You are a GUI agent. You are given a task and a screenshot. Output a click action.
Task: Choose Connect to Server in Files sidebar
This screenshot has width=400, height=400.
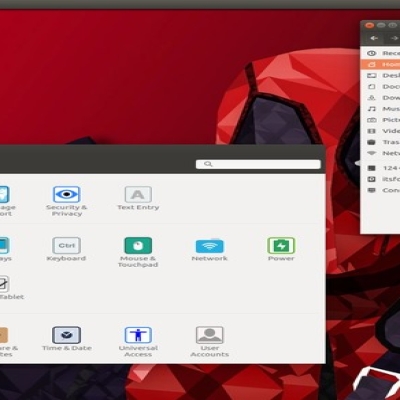click(380, 190)
